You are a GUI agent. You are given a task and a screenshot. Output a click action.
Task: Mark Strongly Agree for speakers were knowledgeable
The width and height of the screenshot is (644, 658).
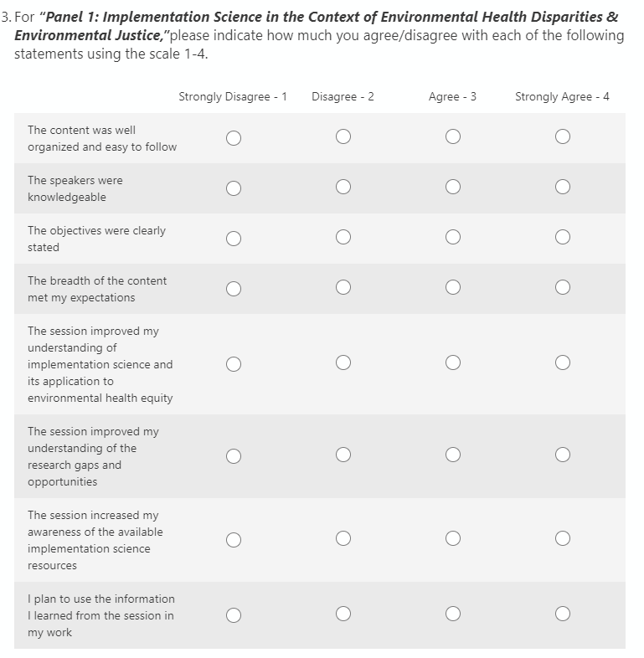coord(563,187)
